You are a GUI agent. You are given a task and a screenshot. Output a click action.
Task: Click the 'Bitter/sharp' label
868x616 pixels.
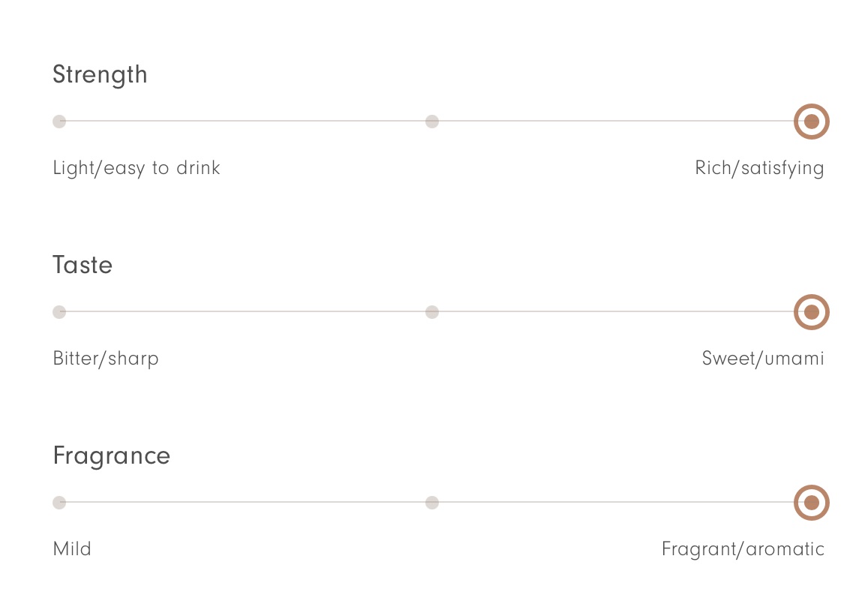[x=106, y=358]
